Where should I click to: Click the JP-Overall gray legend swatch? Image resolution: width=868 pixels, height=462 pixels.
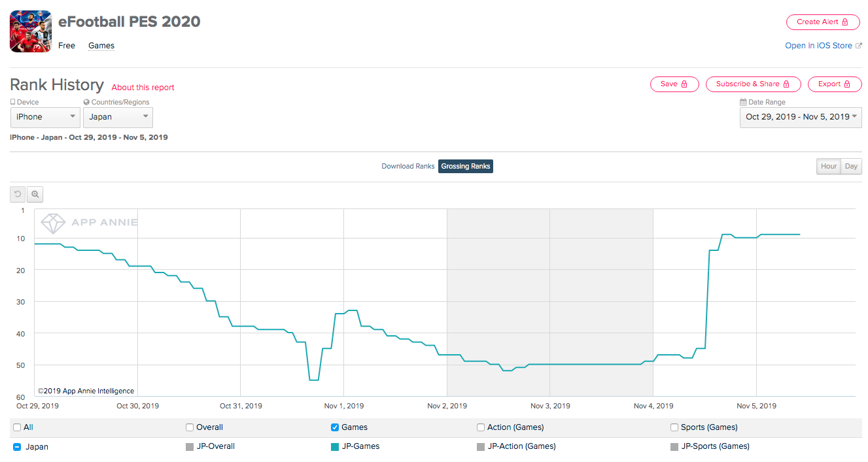190,447
